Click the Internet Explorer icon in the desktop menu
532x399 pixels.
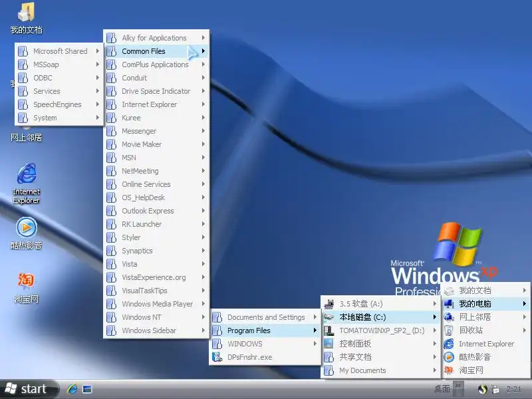[448, 344]
